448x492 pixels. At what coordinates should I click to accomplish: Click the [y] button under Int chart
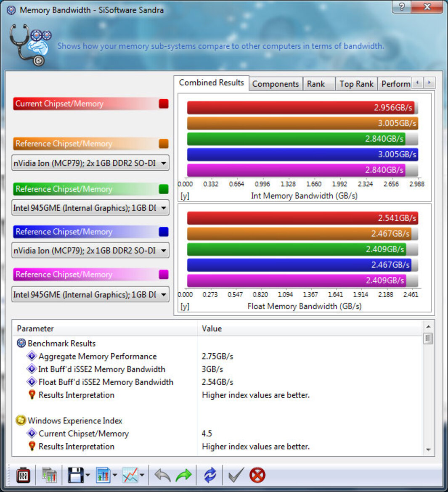click(185, 196)
